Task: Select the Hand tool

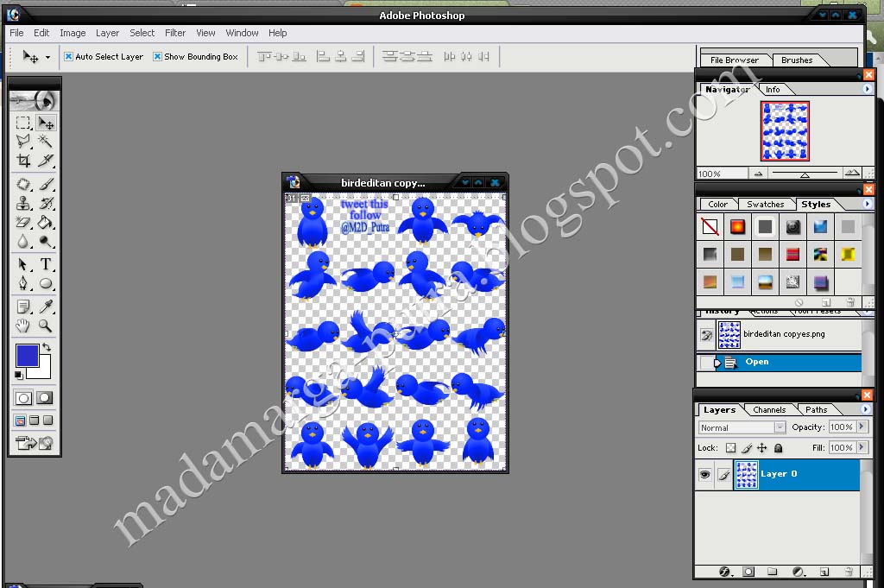Action: pyautogui.click(x=23, y=326)
